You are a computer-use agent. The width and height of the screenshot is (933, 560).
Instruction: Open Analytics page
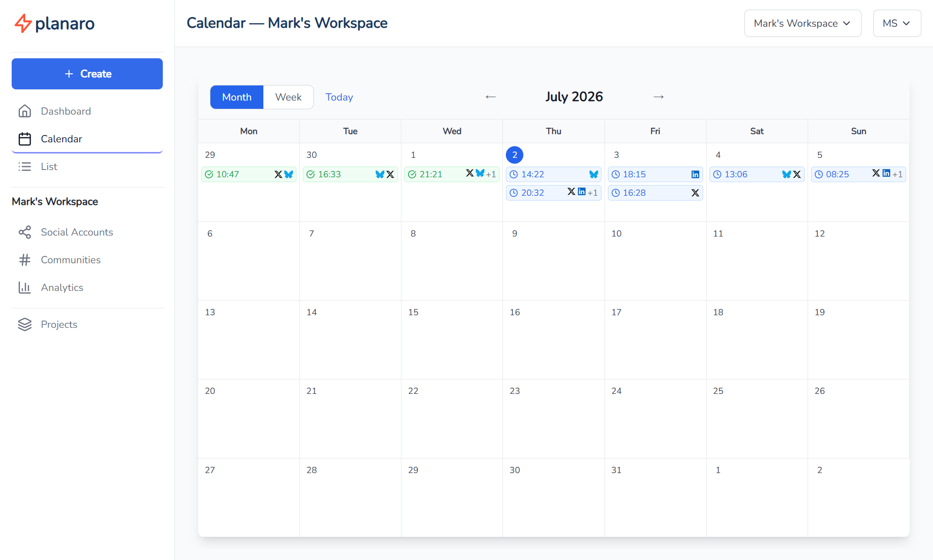(x=87, y=288)
